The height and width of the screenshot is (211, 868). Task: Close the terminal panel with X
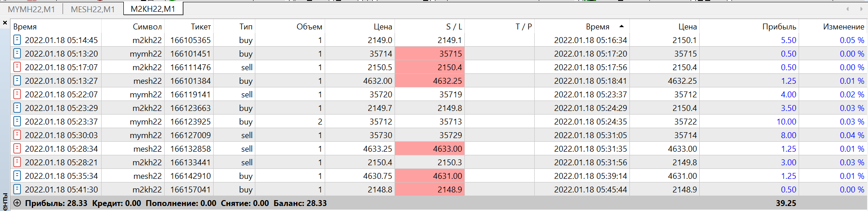pos(5,23)
